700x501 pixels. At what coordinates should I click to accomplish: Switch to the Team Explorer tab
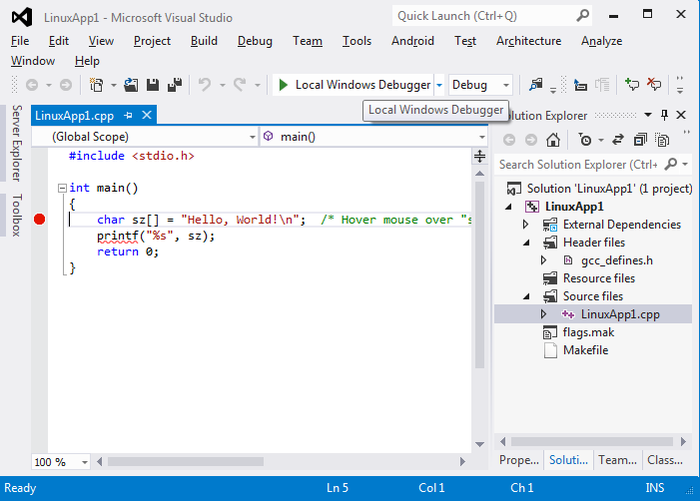tap(617, 460)
